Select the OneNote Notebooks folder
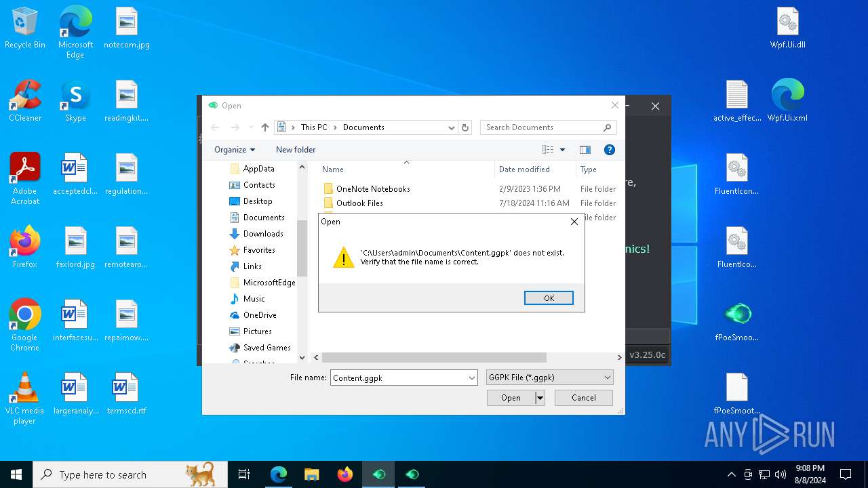The width and height of the screenshot is (868, 488). click(x=373, y=189)
